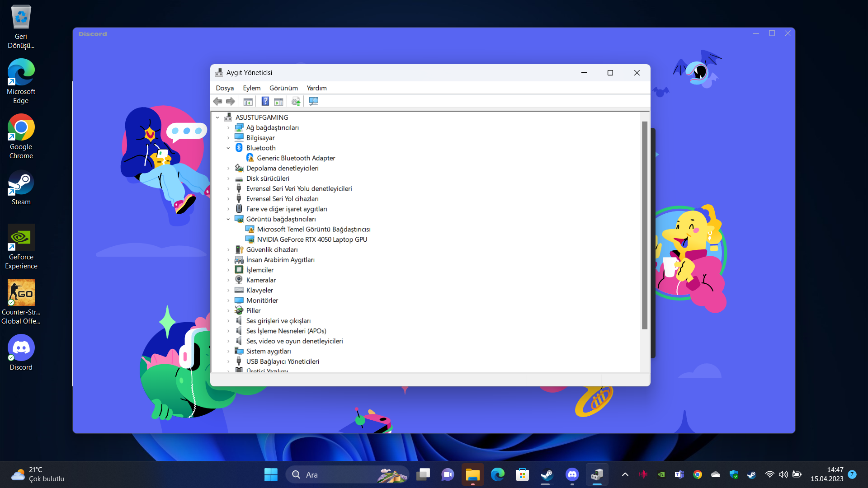Select Generic Bluetooth Adapter device
The width and height of the screenshot is (868, 488).
click(x=296, y=158)
